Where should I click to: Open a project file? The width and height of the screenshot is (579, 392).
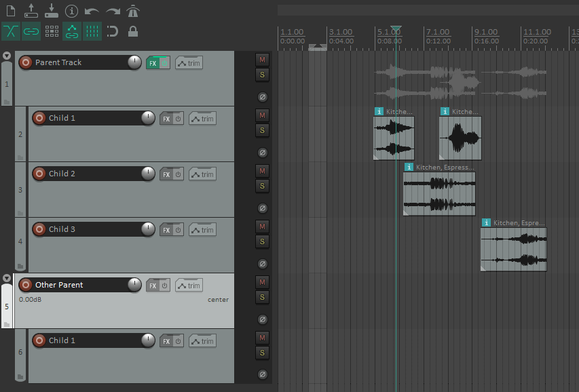click(x=30, y=11)
